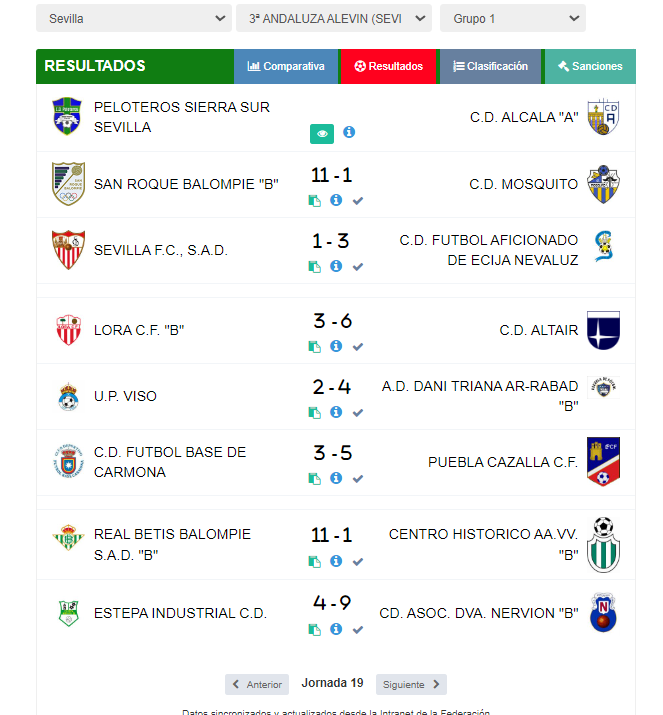Viewport: 663px width, 715px height.
Task: Click the Real Betis Balompie team crest
Action: [x=68, y=538]
